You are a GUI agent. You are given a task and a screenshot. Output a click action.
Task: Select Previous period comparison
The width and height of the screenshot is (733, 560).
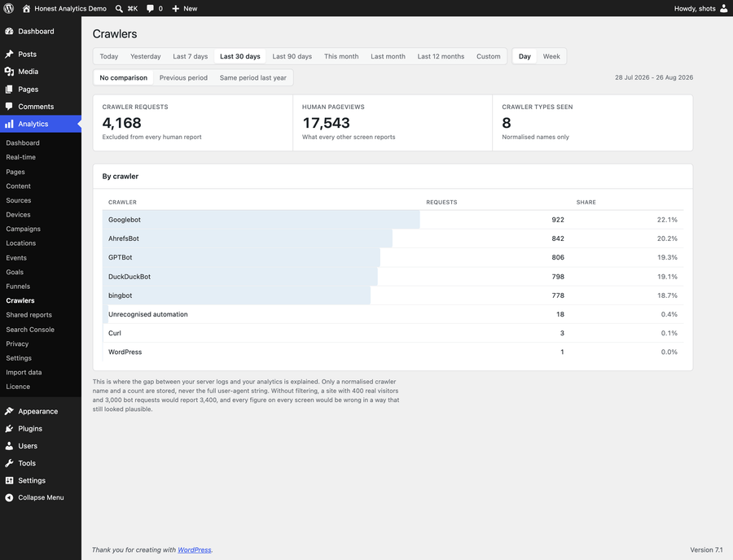tap(183, 77)
